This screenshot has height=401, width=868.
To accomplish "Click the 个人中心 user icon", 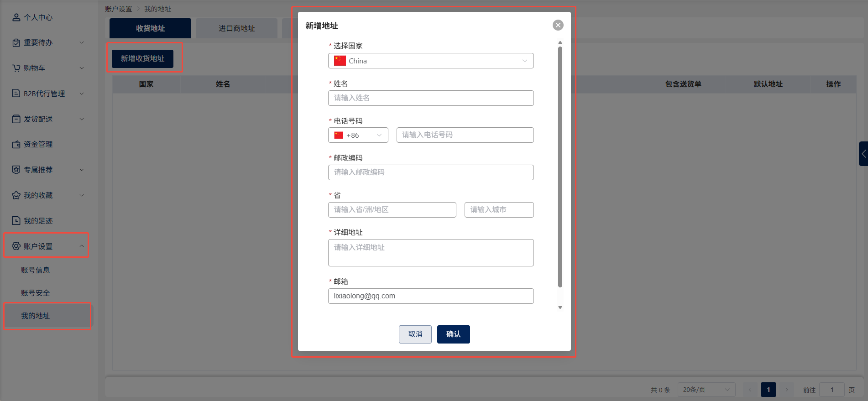I will tap(16, 17).
